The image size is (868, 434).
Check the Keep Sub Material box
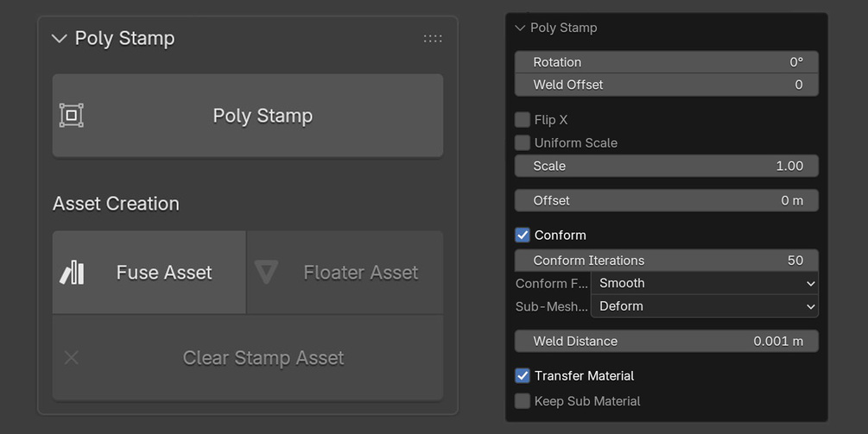(522, 401)
